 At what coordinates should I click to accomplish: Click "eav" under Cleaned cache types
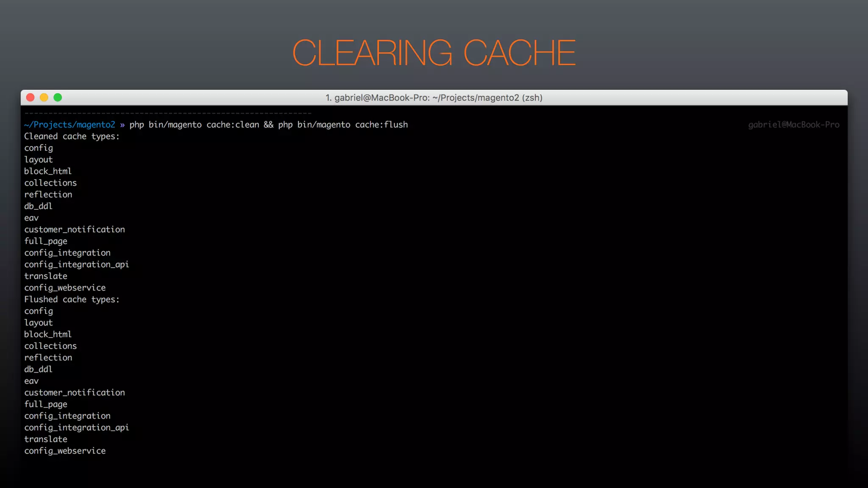pos(31,218)
